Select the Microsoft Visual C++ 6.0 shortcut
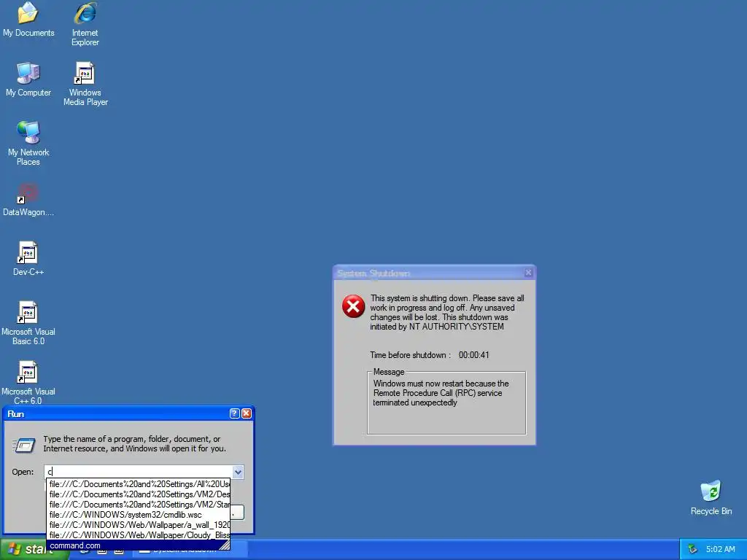Image resolution: width=747 pixels, height=560 pixels. coord(28,382)
